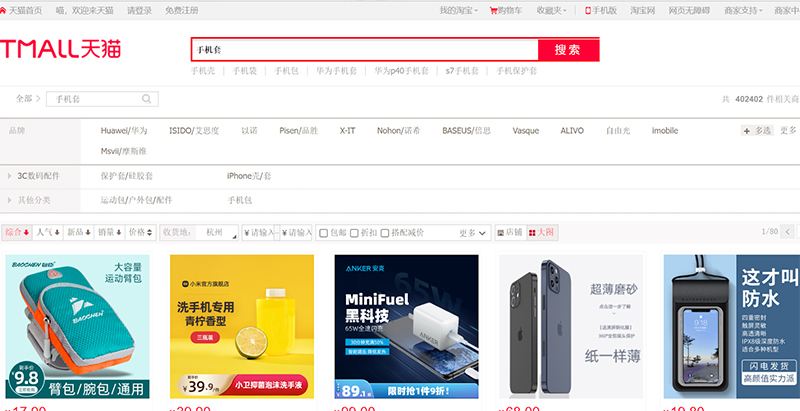Sort results by 价格
The height and width of the screenshot is (411, 800).
(140, 233)
